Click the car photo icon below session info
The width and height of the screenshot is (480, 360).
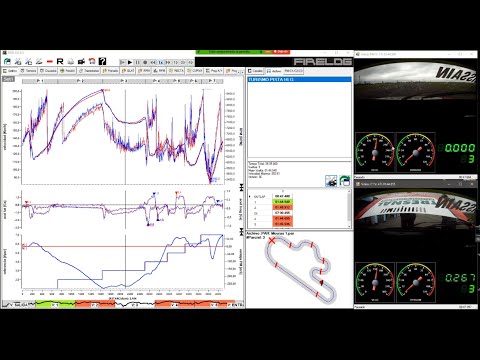point(331,181)
